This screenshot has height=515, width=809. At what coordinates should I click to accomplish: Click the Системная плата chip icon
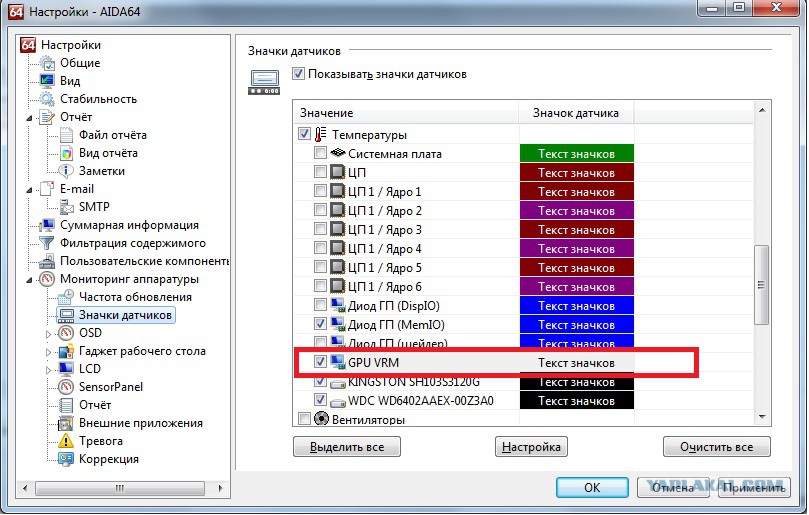[337, 153]
